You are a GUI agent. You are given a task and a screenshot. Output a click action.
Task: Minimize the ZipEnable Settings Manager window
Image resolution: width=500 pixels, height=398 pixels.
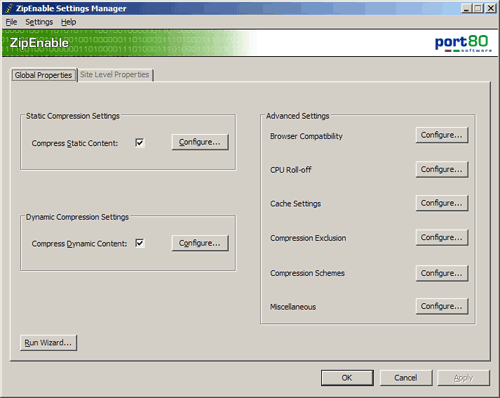466,8
